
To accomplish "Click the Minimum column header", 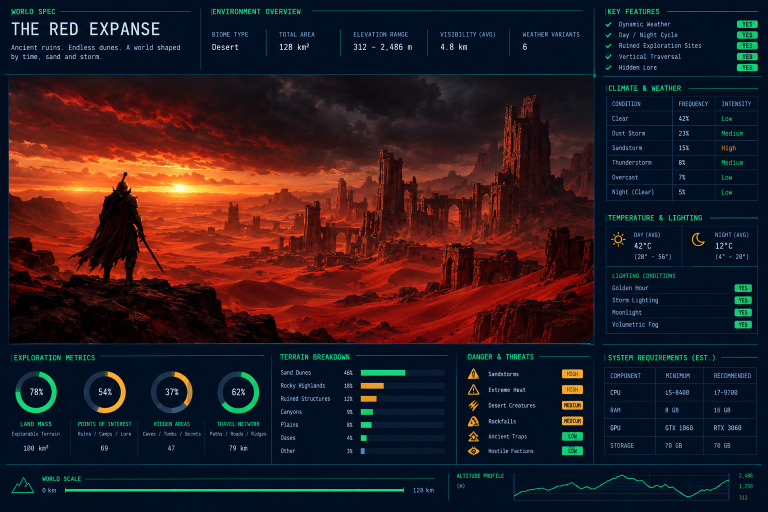I will 677,376.
